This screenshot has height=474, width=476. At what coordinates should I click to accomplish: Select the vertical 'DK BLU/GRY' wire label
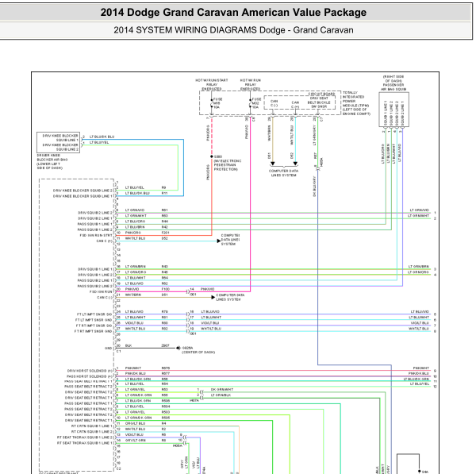315,187
